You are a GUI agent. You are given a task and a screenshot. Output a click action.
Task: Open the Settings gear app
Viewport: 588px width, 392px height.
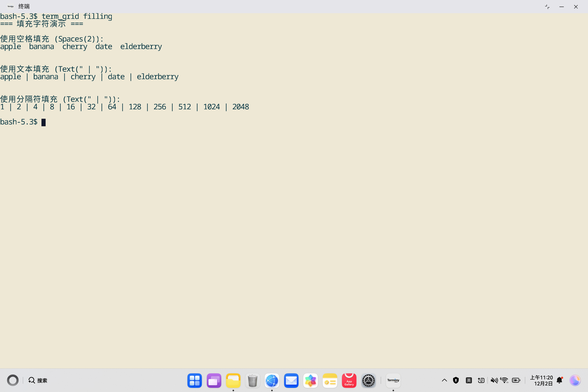click(368, 381)
